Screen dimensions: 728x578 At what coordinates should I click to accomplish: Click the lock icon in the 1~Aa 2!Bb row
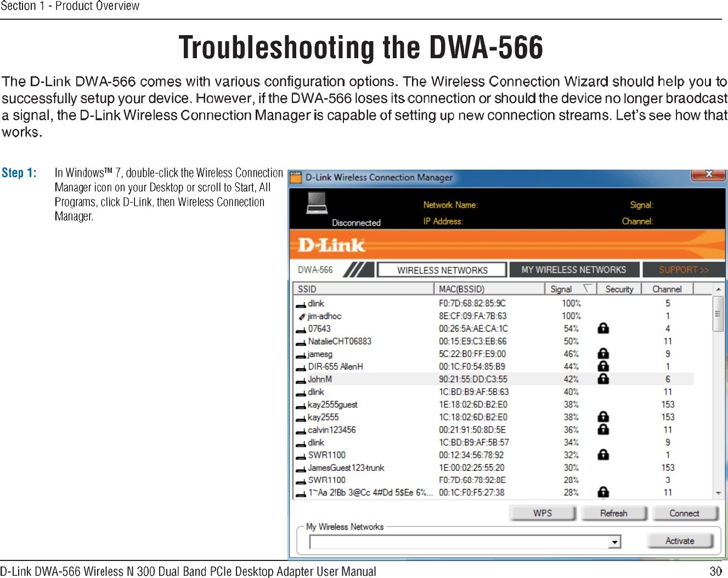(603, 492)
